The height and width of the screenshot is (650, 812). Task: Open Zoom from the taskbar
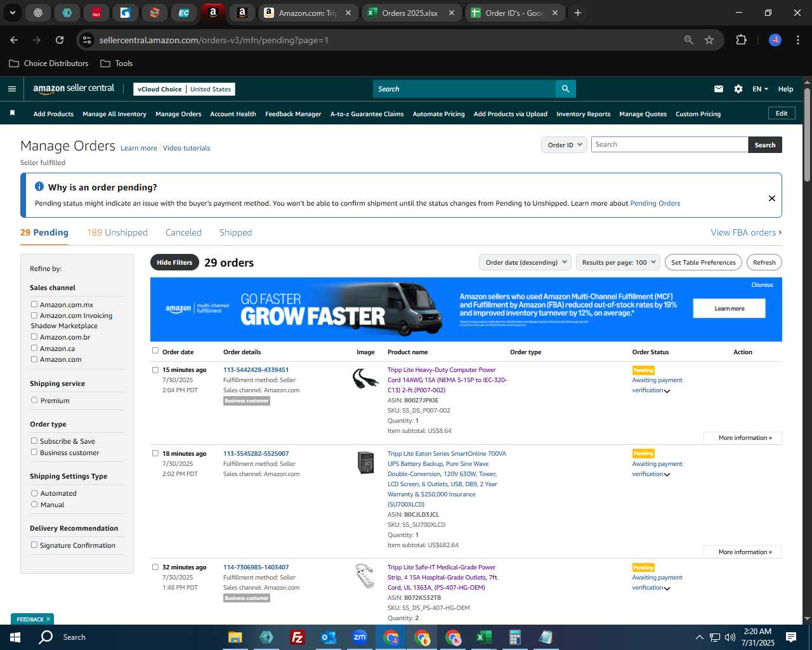(x=360, y=637)
